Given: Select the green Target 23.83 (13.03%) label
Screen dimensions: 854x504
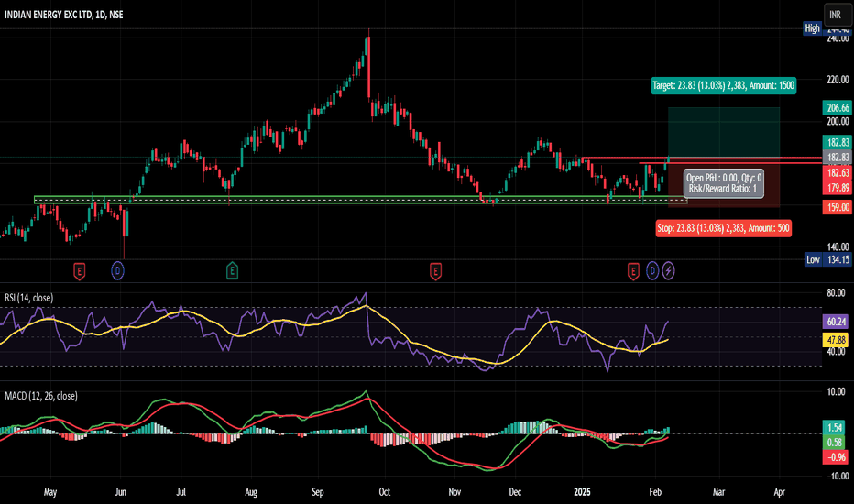Looking at the screenshot, I should tap(723, 85).
